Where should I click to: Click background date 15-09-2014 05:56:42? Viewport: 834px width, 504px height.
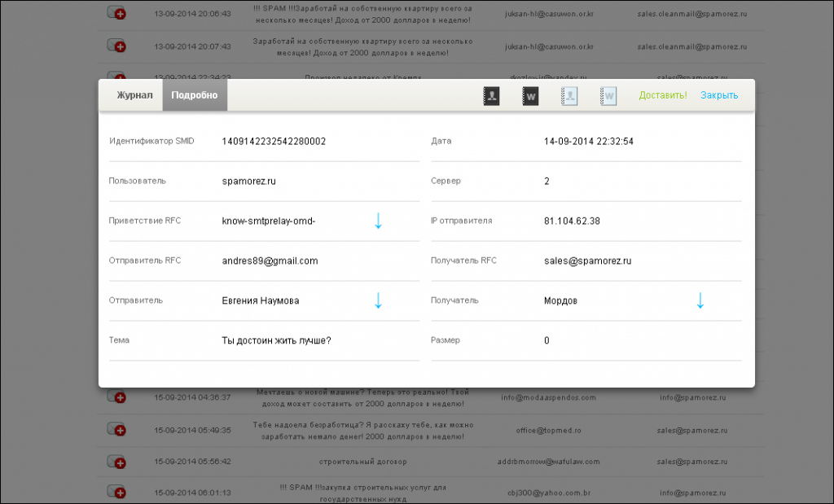(x=192, y=462)
